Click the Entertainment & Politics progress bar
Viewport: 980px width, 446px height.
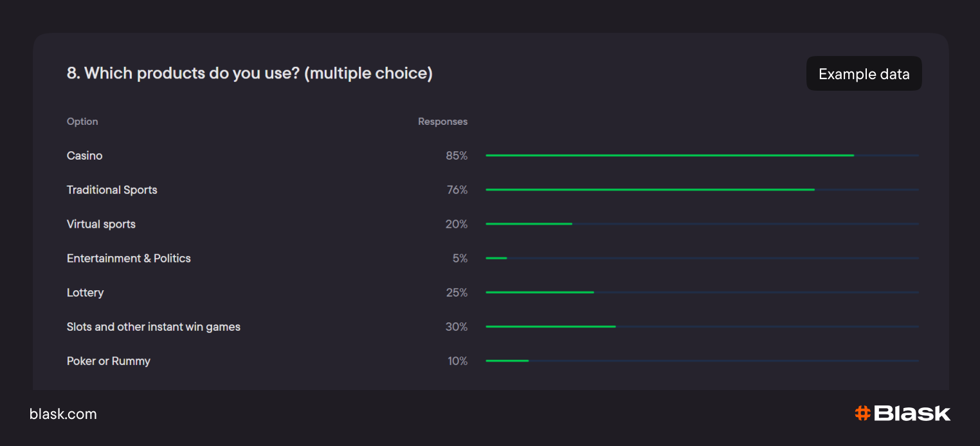pyautogui.click(x=496, y=258)
